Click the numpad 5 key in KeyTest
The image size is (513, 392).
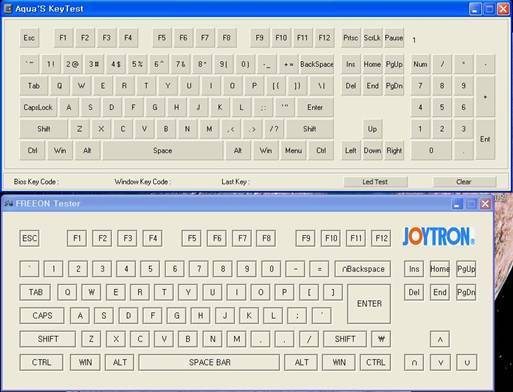(442, 107)
